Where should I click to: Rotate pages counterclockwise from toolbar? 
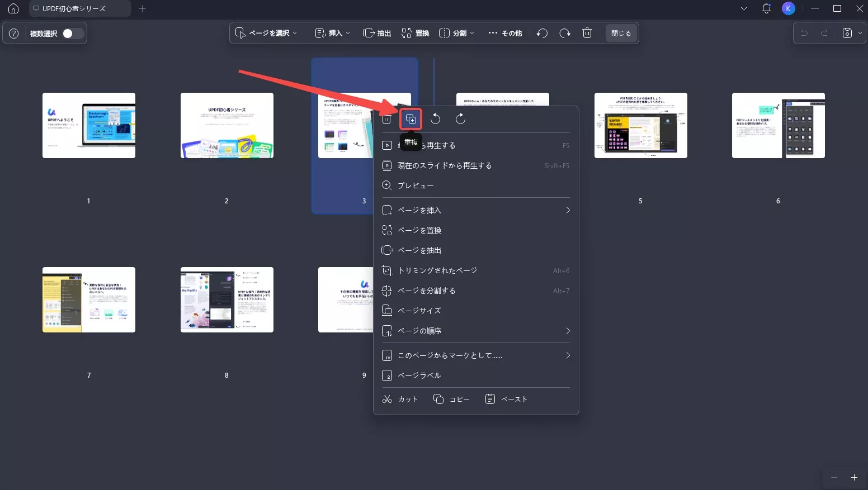[x=542, y=34]
